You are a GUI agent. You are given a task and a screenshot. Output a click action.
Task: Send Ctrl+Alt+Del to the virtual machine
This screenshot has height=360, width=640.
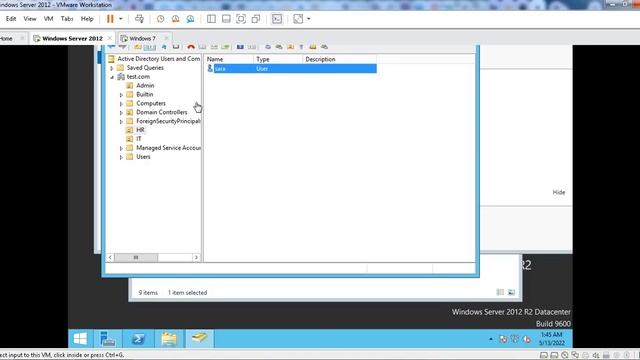click(139, 19)
